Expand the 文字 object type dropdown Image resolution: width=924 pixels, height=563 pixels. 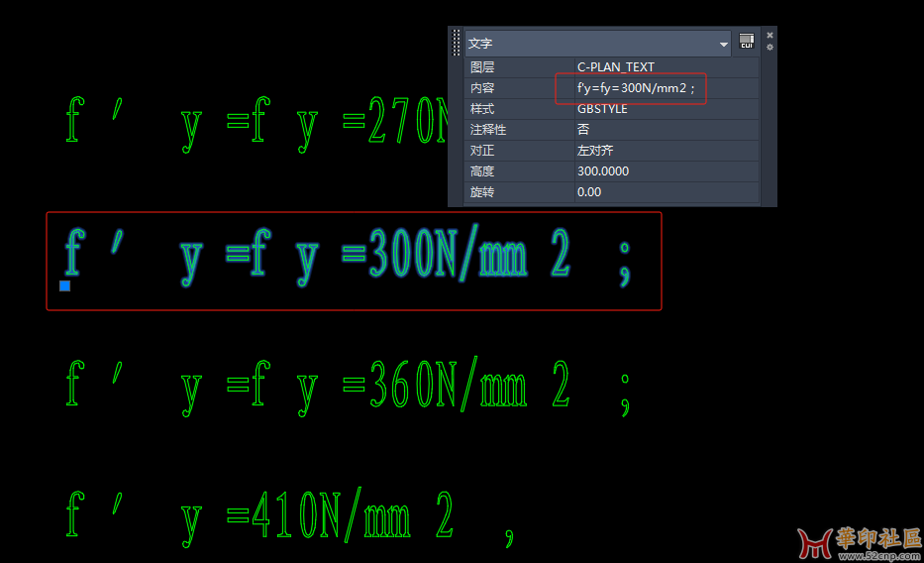pyautogui.click(x=724, y=45)
